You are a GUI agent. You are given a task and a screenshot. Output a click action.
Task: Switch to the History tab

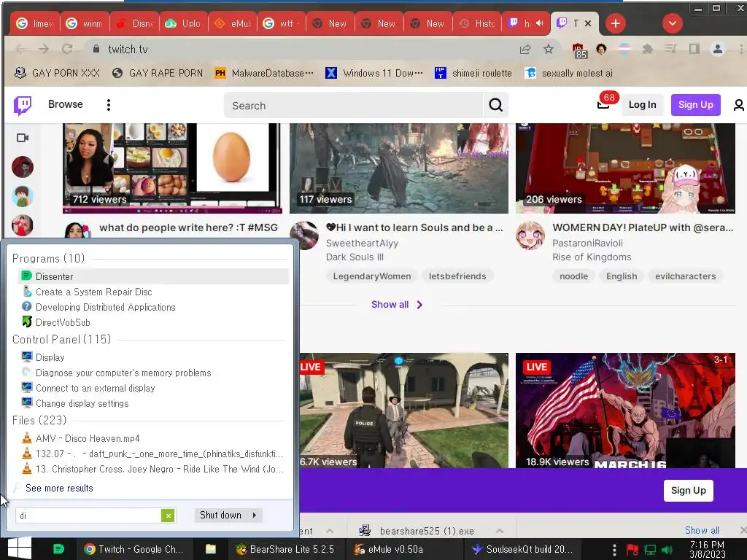[x=477, y=23]
